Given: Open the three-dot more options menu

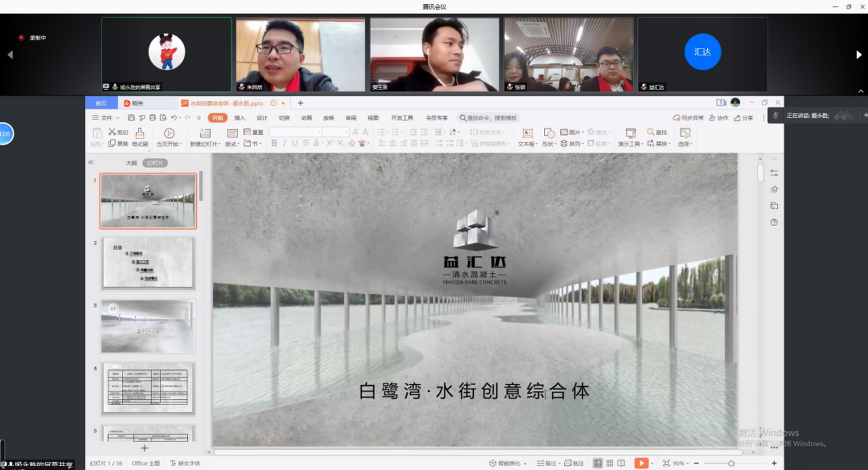Looking at the screenshot, I should click(x=764, y=117).
